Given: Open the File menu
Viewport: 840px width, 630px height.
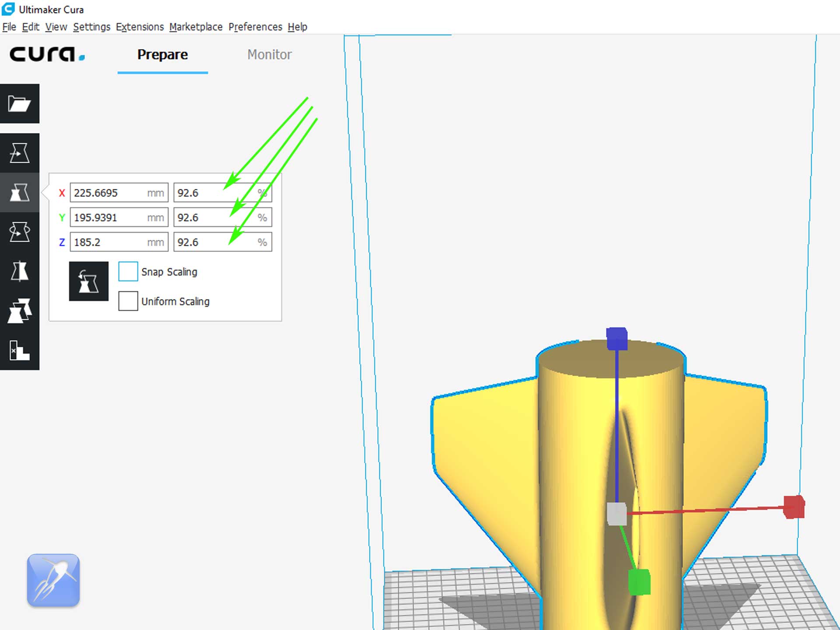Looking at the screenshot, I should (x=9, y=27).
